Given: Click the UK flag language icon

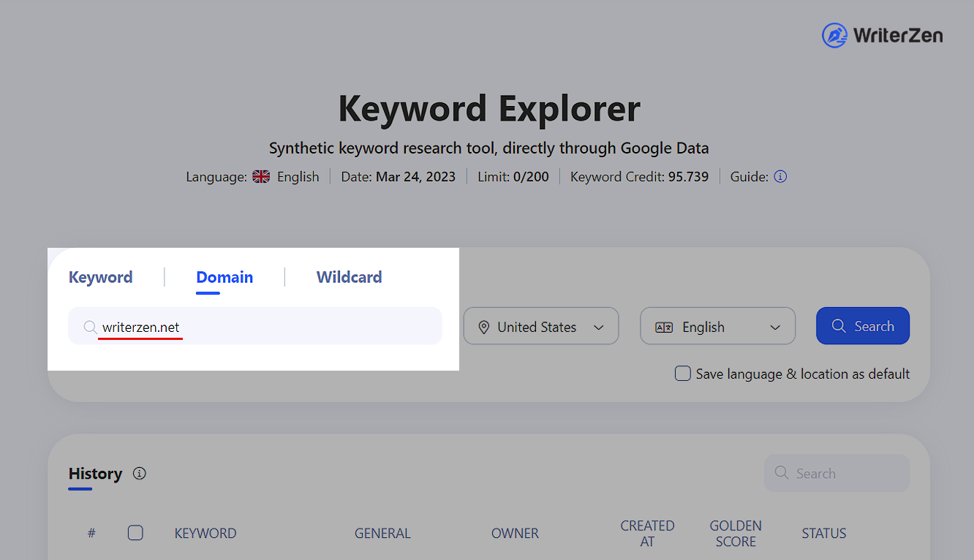Looking at the screenshot, I should tap(261, 177).
